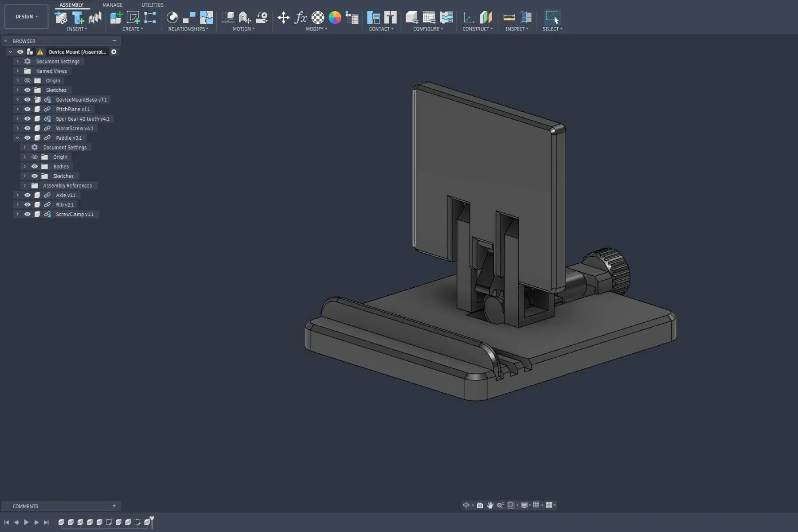Hide the top-level Sketches folder
Viewport: 798px width, 532px height.
[x=27, y=90]
